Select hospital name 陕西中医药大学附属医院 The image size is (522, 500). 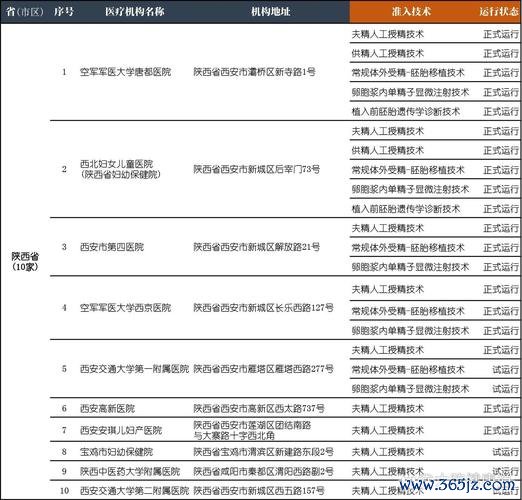130,471
